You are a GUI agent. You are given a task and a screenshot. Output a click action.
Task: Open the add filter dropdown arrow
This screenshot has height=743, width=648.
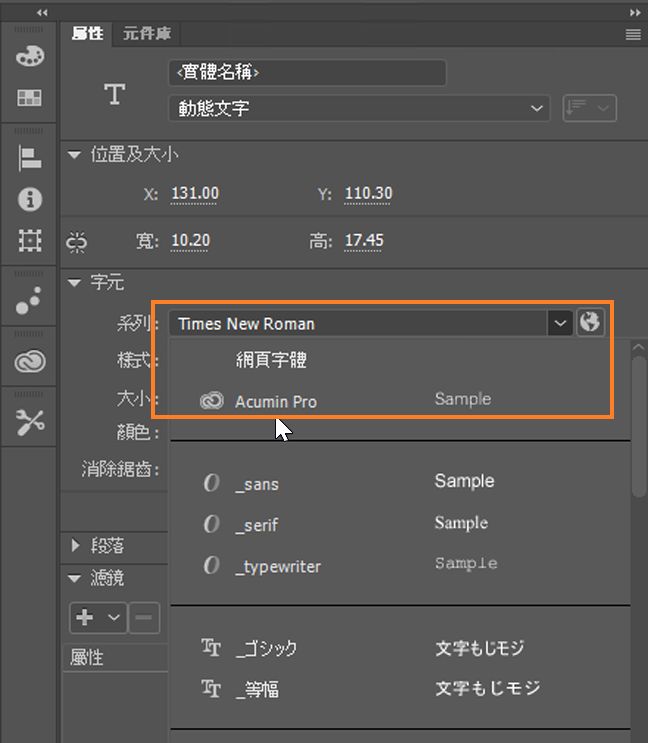(114, 617)
